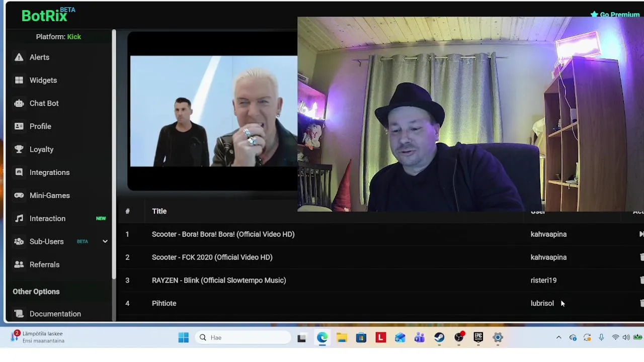The width and height of the screenshot is (644, 362).
Task: Select the Chat Bot robot icon
Action: pos(19,104)
